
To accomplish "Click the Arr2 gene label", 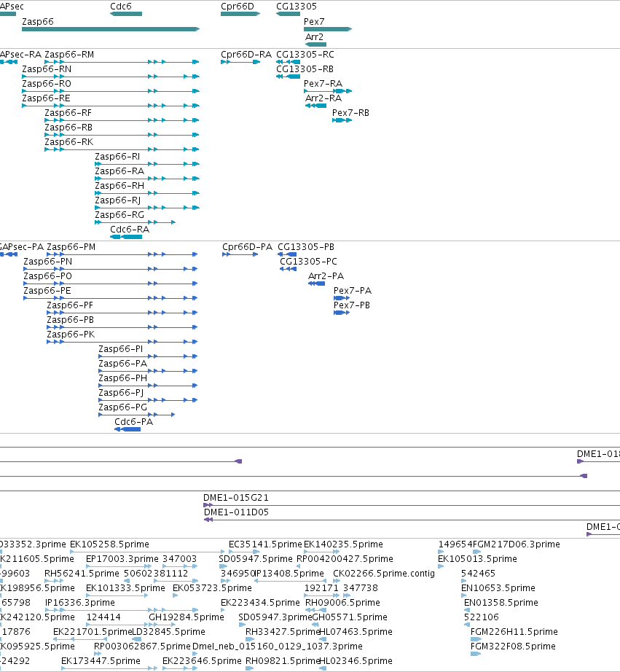I will pyautogui.click(x=314, y=37).
